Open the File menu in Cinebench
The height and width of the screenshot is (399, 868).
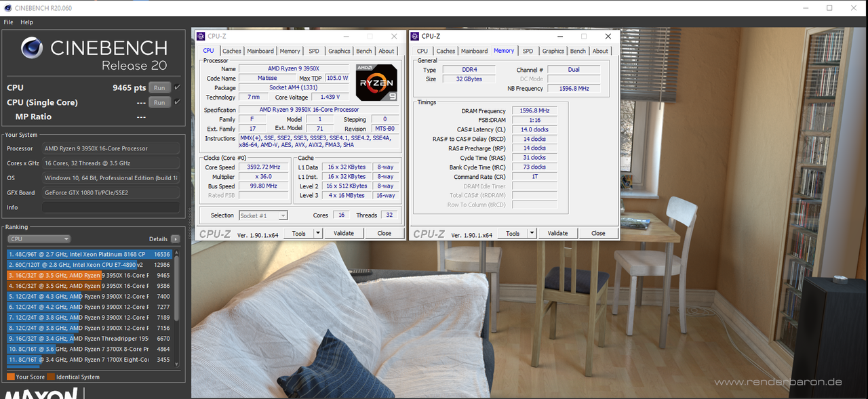[9, 22]
